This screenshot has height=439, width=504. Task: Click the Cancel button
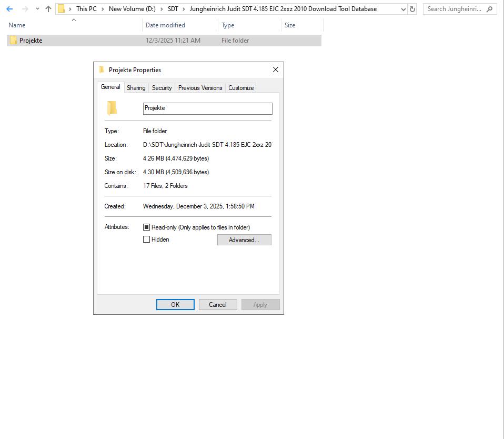coord(218,305)
